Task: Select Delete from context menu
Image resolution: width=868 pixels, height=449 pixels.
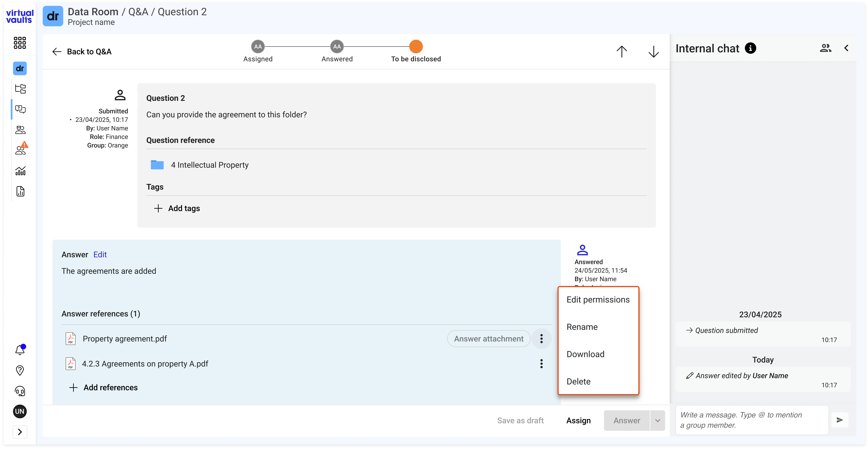Action: [598, 381]
